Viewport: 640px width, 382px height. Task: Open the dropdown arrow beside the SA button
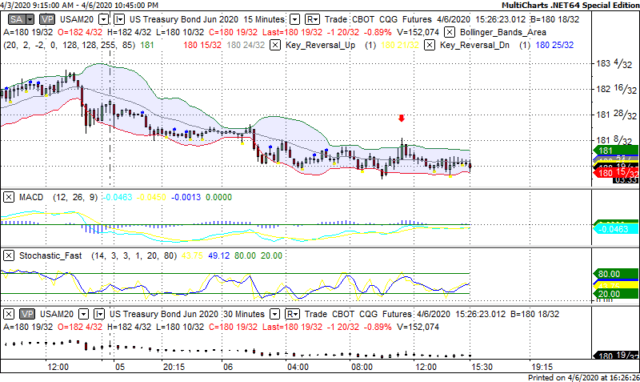pyautogui.click(x=30, y=19)
